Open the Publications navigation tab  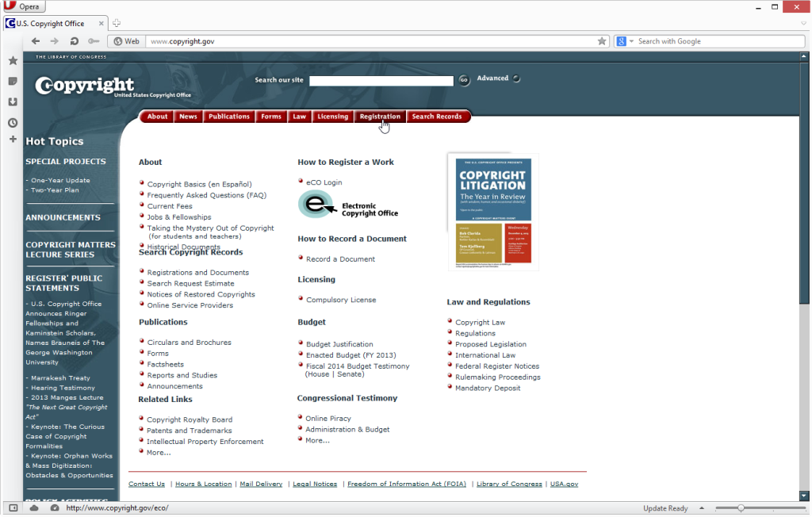229,117
